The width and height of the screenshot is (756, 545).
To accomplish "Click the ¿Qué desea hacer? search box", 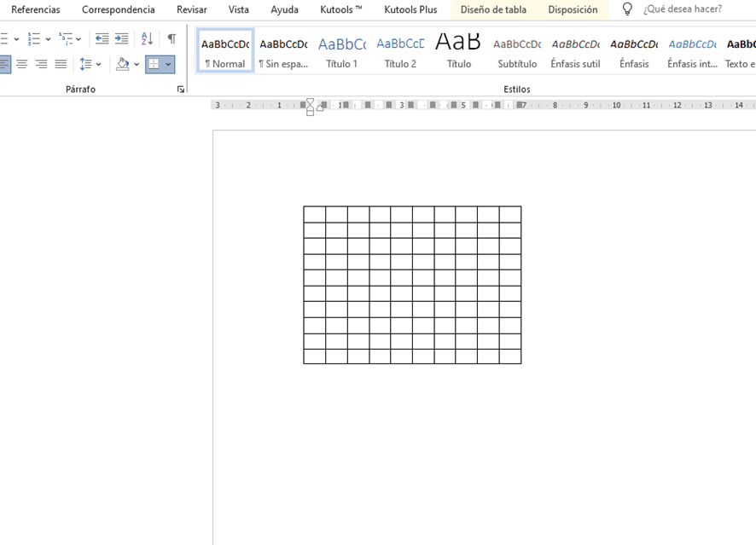I will click(x=683, y=9).
